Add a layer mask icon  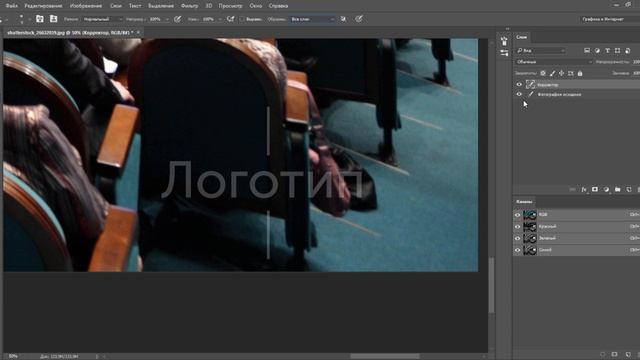(595, 190)
